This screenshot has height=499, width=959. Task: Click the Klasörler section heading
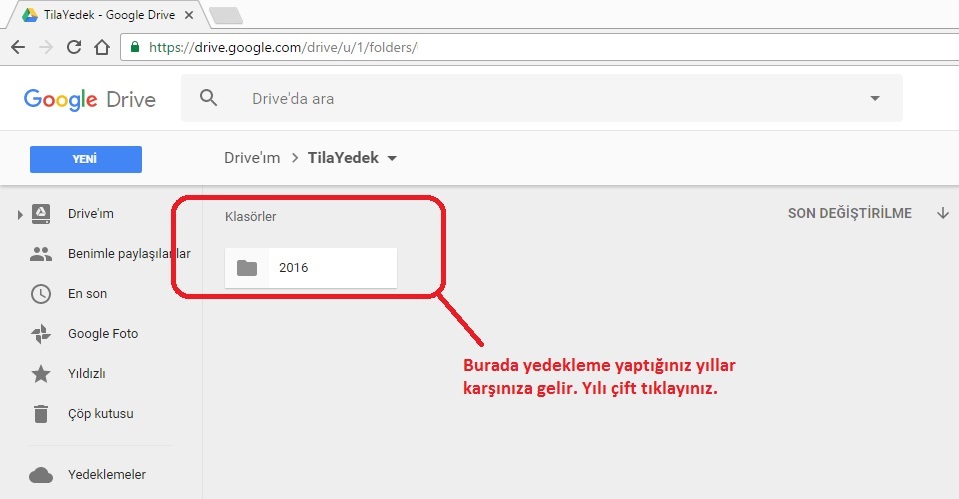pyautogui.click(x=250, y=216)
